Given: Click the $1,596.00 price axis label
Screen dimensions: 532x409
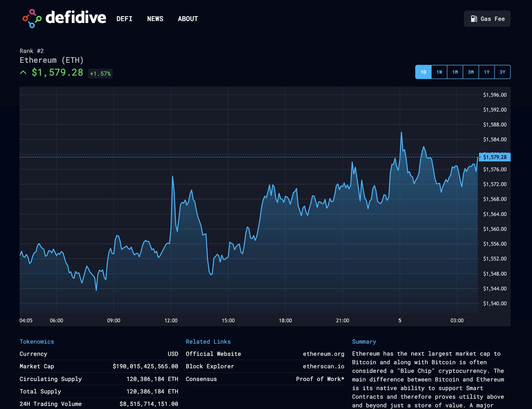Looking at the screenshot, I should pos(495,95).
